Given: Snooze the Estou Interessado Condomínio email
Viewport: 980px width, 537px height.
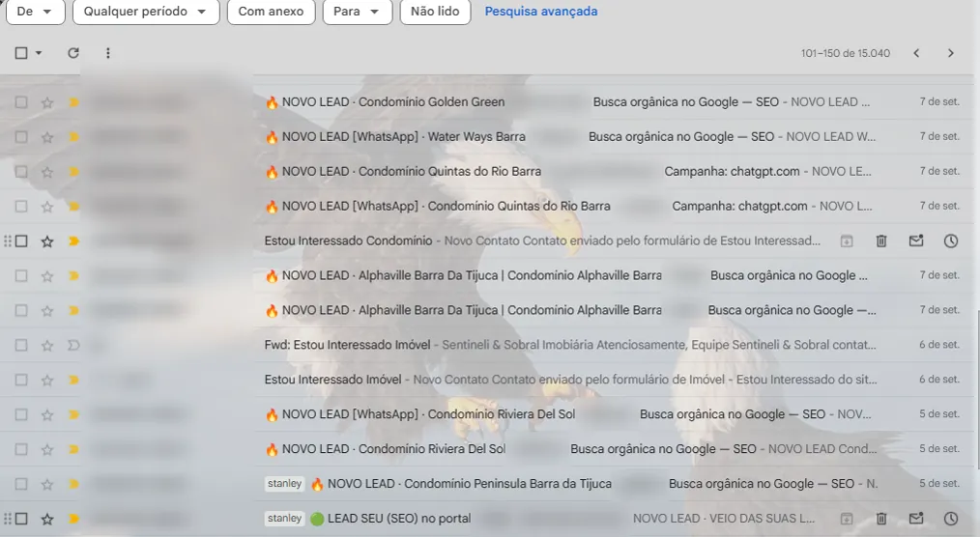Looking at the screenshot, I should (x=951, y=241).
